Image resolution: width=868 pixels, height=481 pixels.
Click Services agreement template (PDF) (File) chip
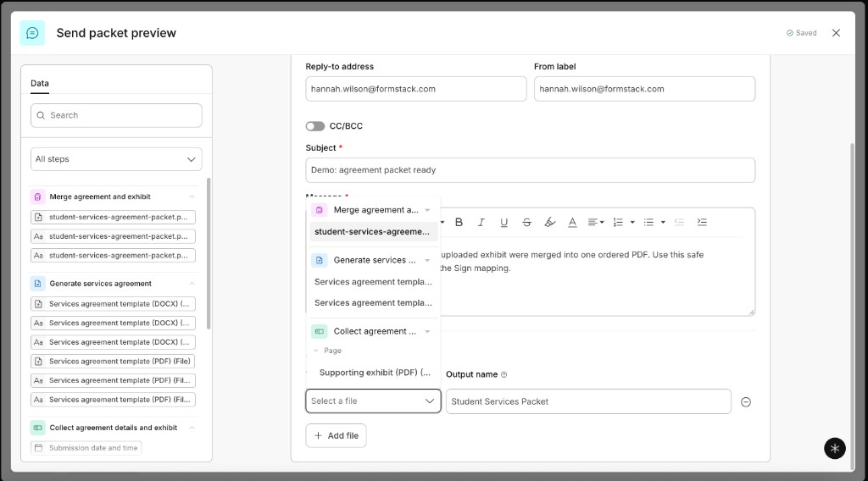click(113, 362)
